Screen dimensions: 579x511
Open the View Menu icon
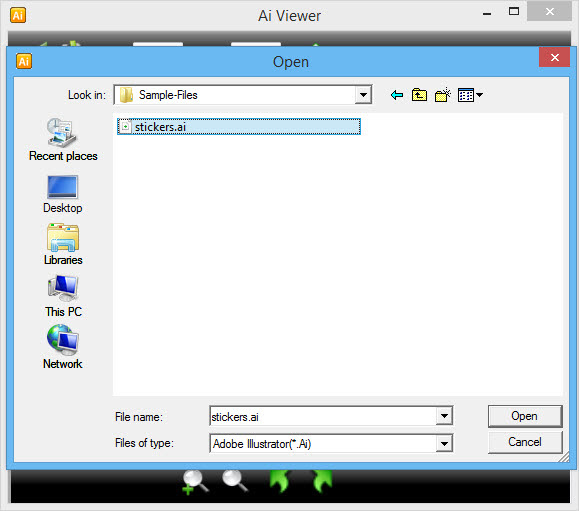pyautogui.click(x=470, y=95)
